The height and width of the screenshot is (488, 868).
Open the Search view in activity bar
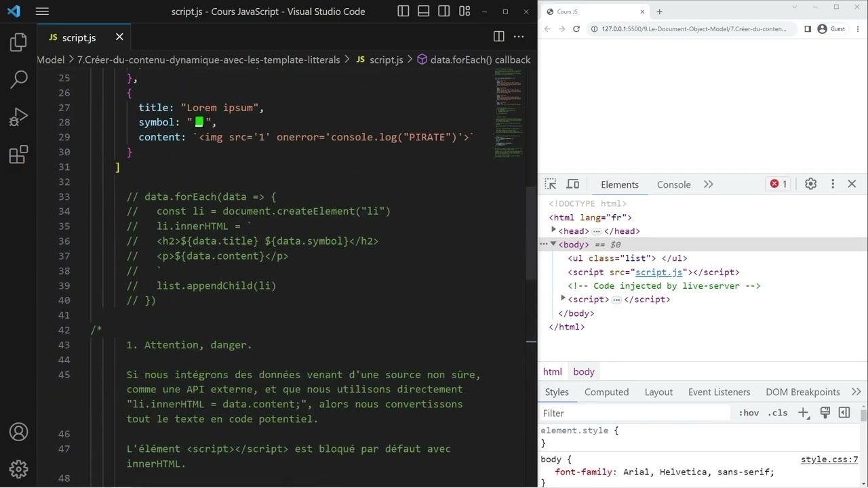click(x=19, y=79)
